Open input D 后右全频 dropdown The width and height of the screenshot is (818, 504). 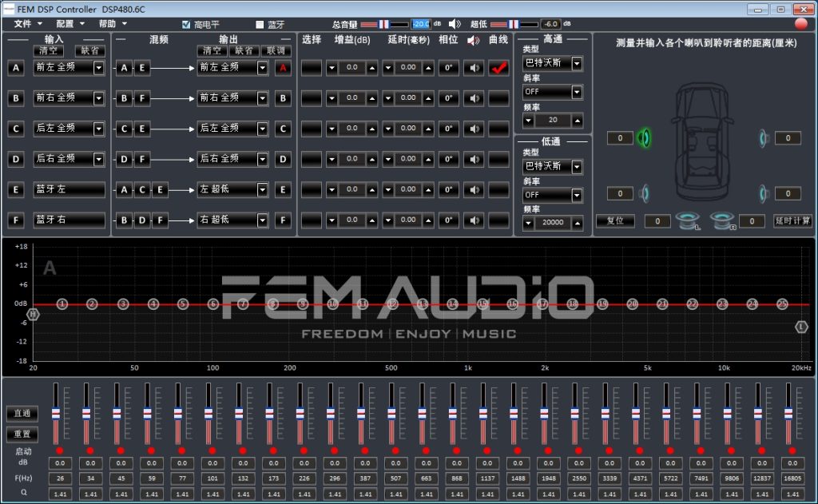98,159
